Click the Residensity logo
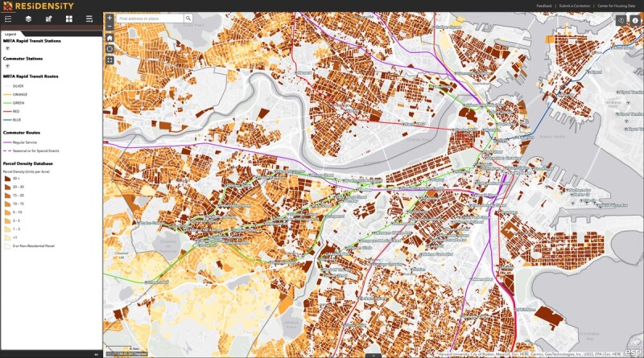Image resolution: width=644 pixels, height=358 pixels. point(38,6)
